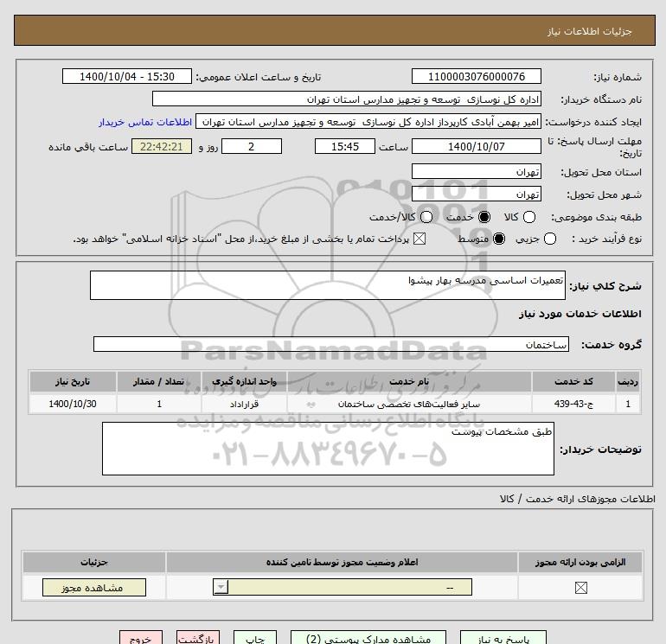
Task: Click the deadline date field 1400/10/07
Action: pyautogui.click(x=476, y=146)
